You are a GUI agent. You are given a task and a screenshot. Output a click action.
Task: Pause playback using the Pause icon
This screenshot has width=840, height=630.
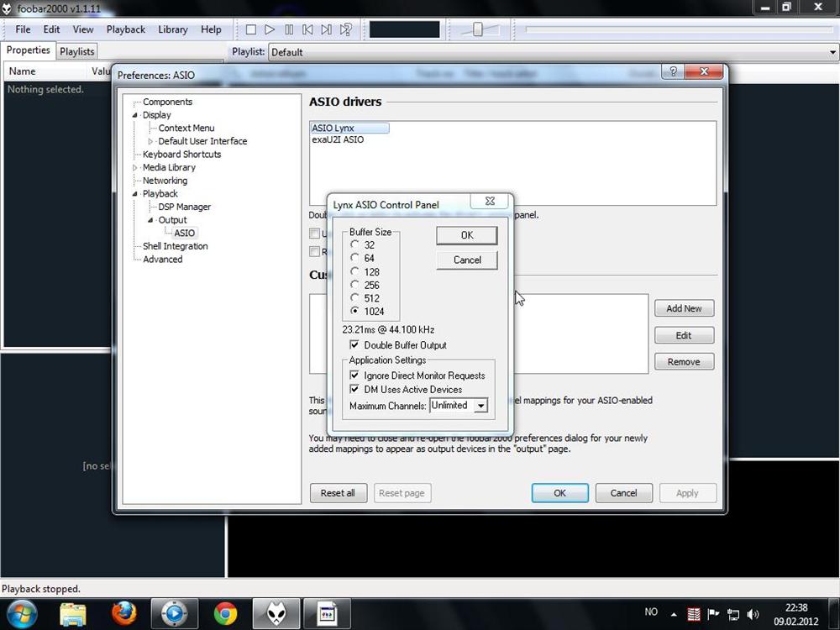click(289, 29)
